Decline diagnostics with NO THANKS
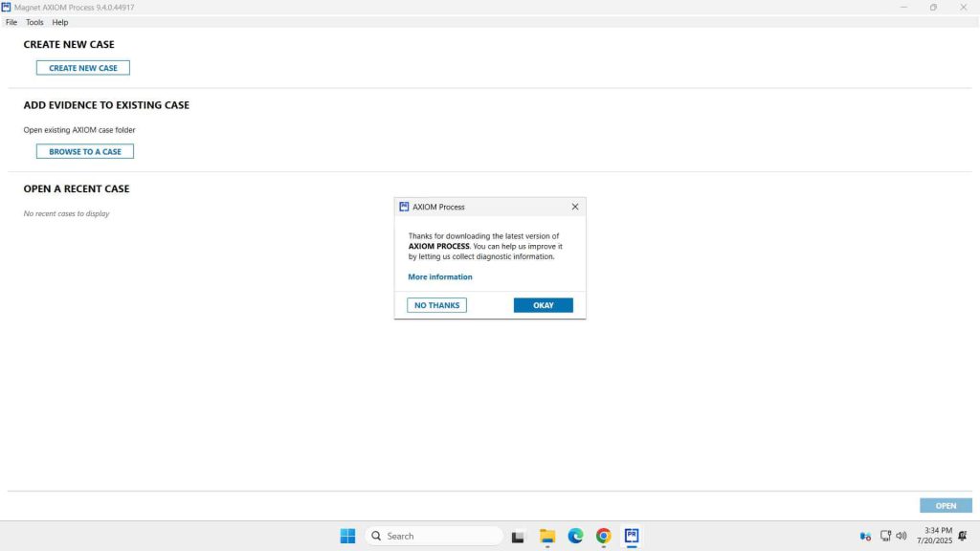Viewport: 980px width, 551px height. [436, 305]
